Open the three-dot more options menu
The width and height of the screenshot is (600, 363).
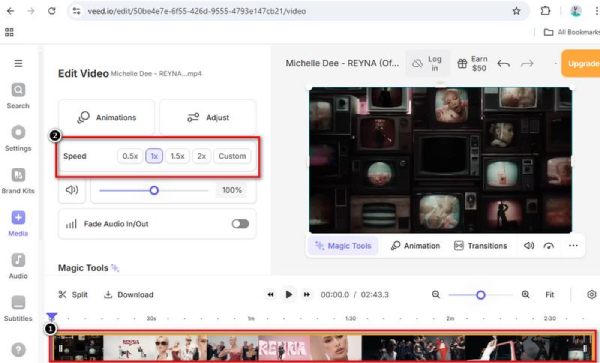(573, 246)
